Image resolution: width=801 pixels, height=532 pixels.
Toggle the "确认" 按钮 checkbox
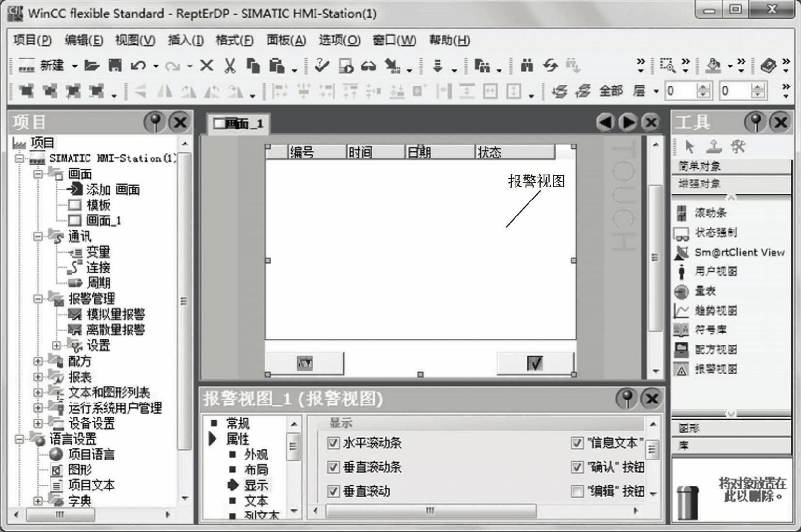[577, 467]
